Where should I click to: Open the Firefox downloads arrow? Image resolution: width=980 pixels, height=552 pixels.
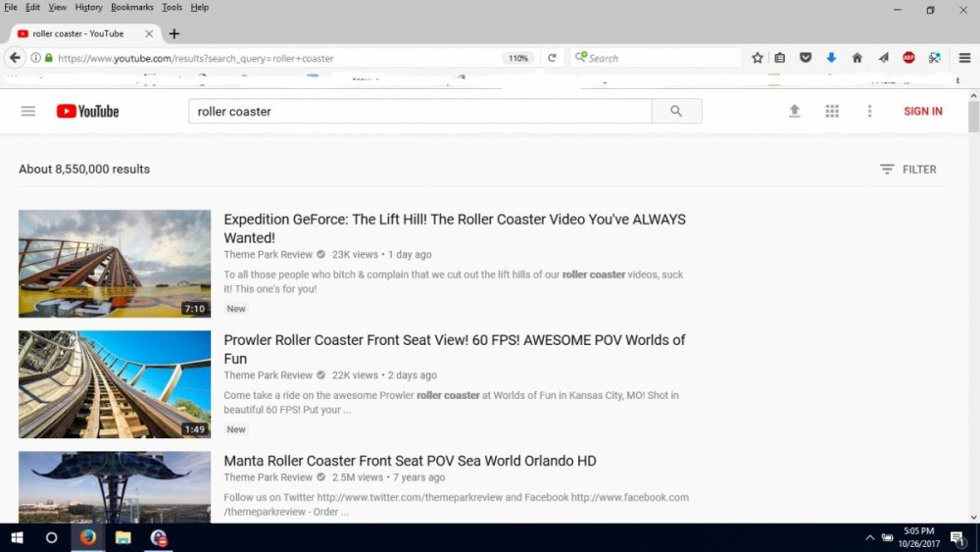click(x=831, y=58)
